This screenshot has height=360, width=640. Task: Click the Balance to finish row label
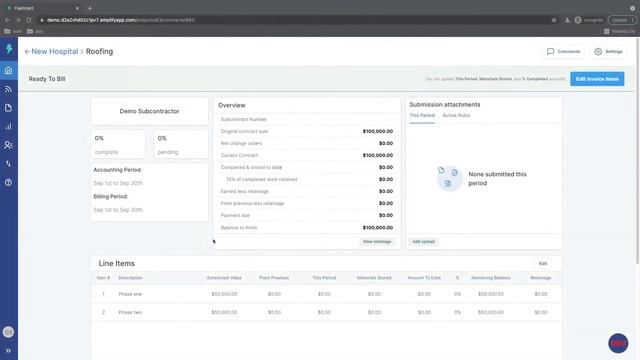pyautogui.click(x=239, y=228)
